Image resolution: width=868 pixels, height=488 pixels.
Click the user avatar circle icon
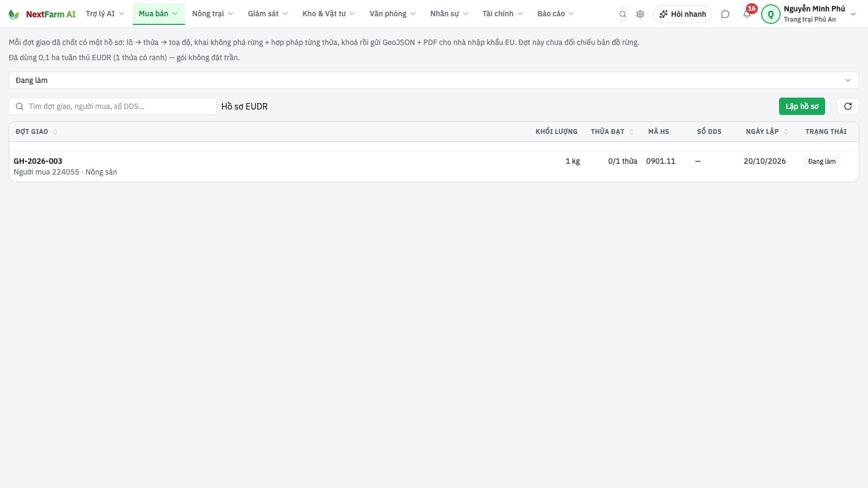coord(771,14)
